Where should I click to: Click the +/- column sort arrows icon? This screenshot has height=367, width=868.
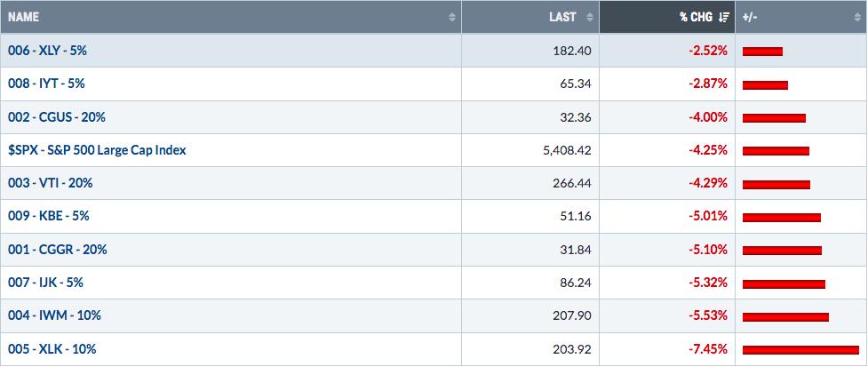click(857, 17)
